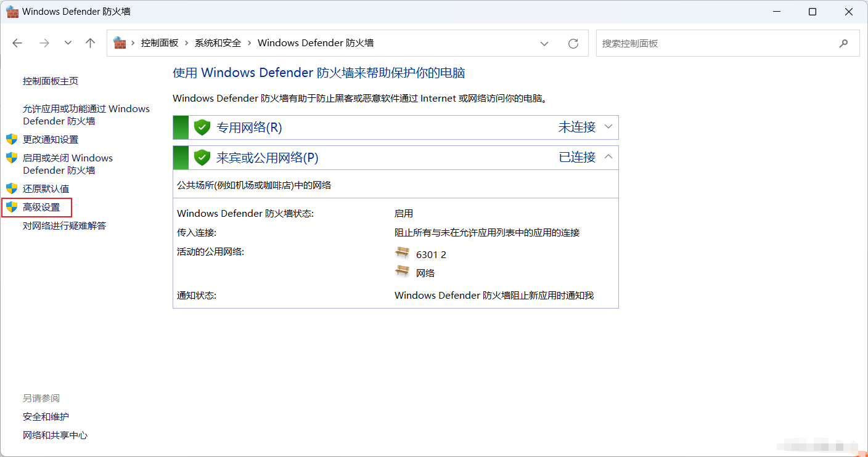868x457 pixels.
Task: Expand the 专用网络(R) section chevron
Action: (x=608, y=127)
